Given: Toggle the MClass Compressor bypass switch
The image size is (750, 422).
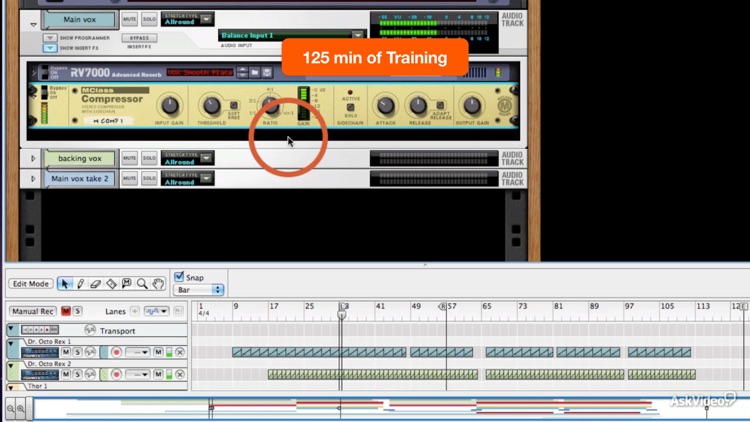Looking at the screenshot, I should [44, 92].
